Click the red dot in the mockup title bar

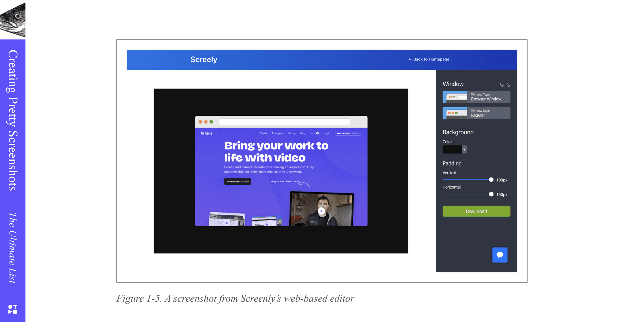click(x=200, y=122)
